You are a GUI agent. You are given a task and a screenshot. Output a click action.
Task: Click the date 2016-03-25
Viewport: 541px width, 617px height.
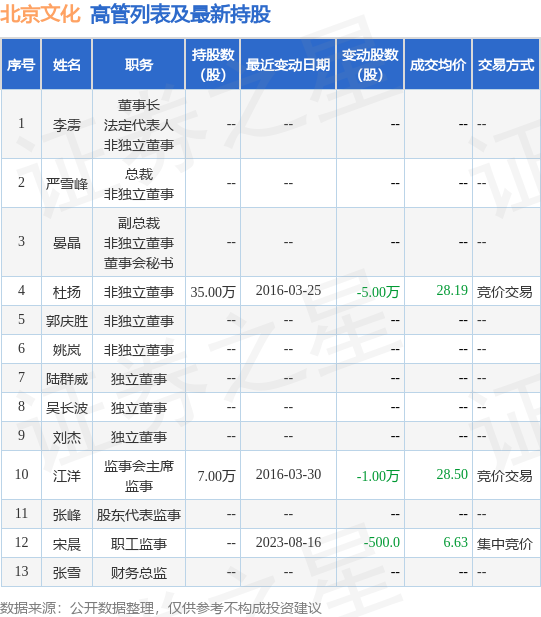coord(288,290)
